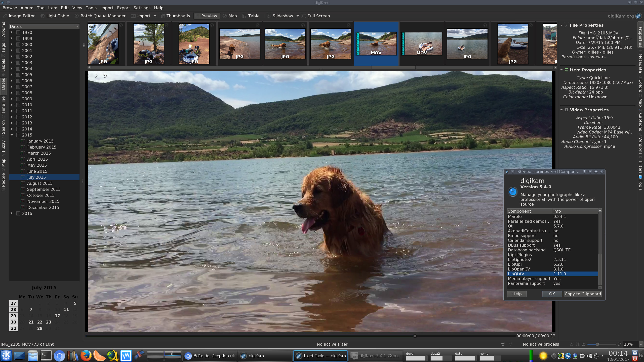
Task: Open the Batch Queue Manager
Action: (x=103, y=16)
